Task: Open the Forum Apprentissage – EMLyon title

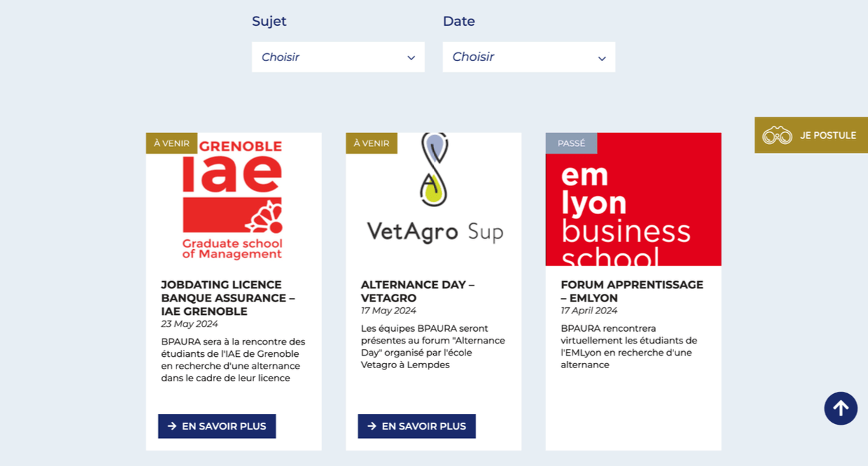Action: (631, 291)
